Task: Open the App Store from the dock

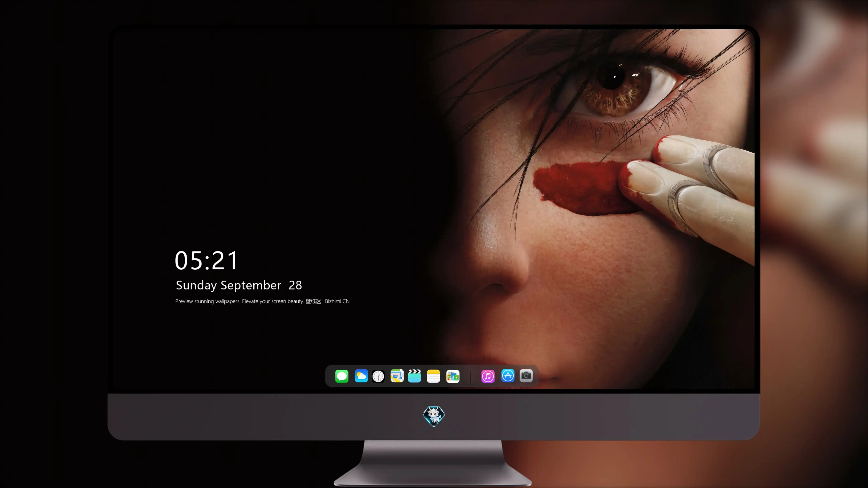Action: [x=508, y=375]
